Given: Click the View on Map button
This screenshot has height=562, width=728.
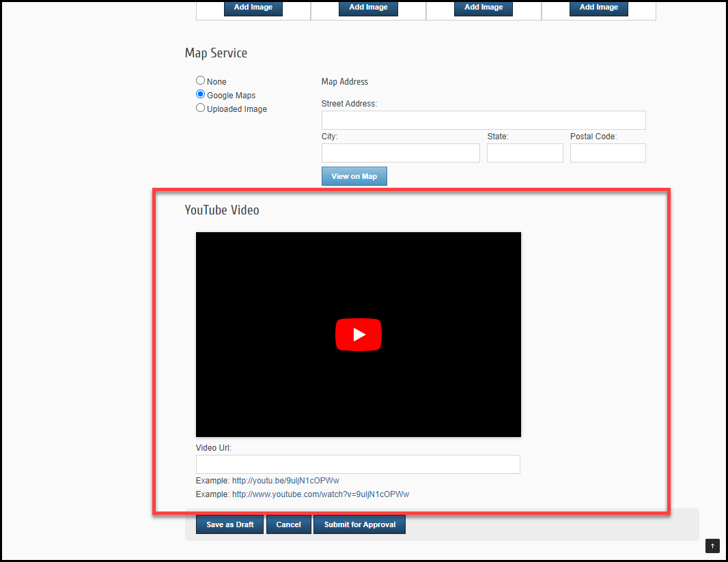Looking at the screenshot, I should pyautogui.click(x=354, y=176).
